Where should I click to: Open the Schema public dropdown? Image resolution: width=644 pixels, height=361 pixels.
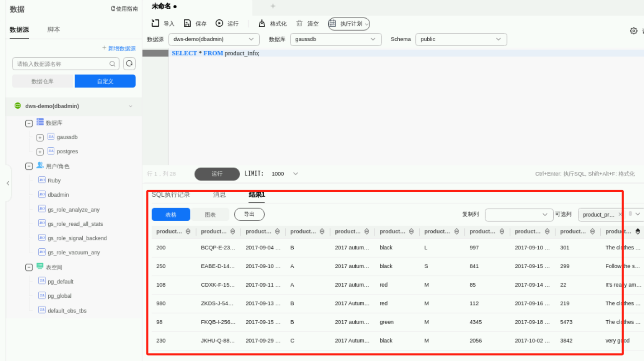(461, 39)
